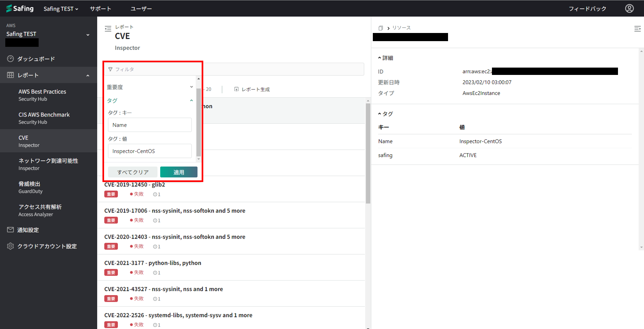Open CVE-2022-2526 systemd-libs entry

tap(231, 318)
